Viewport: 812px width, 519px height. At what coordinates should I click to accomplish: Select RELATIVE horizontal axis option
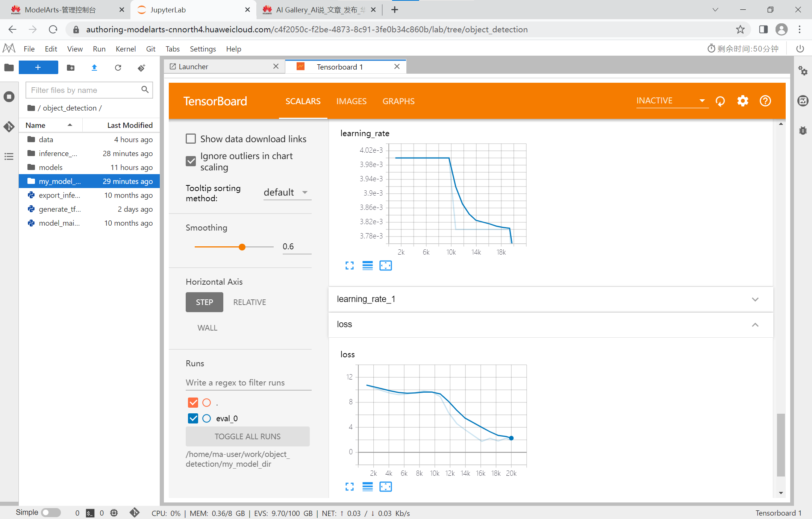(249, 302)
